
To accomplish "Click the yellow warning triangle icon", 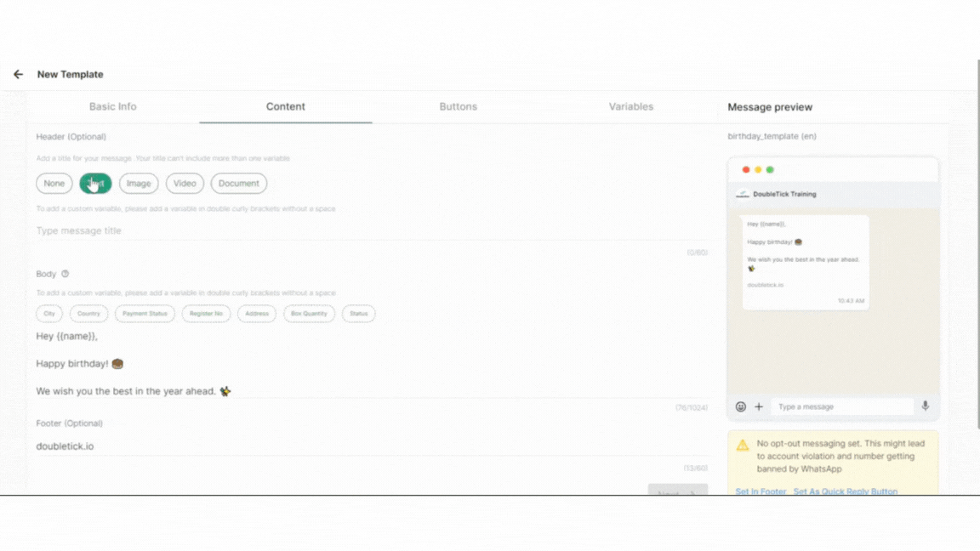I will tap(743, 445).
